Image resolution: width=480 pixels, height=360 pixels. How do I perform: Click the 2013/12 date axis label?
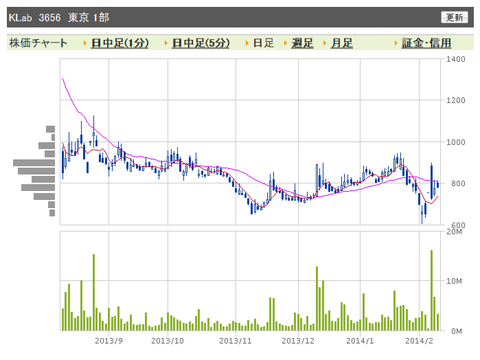[298, 341]
